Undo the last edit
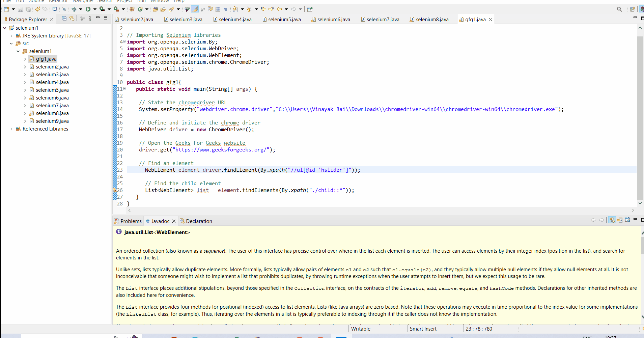 click(37, 9)
